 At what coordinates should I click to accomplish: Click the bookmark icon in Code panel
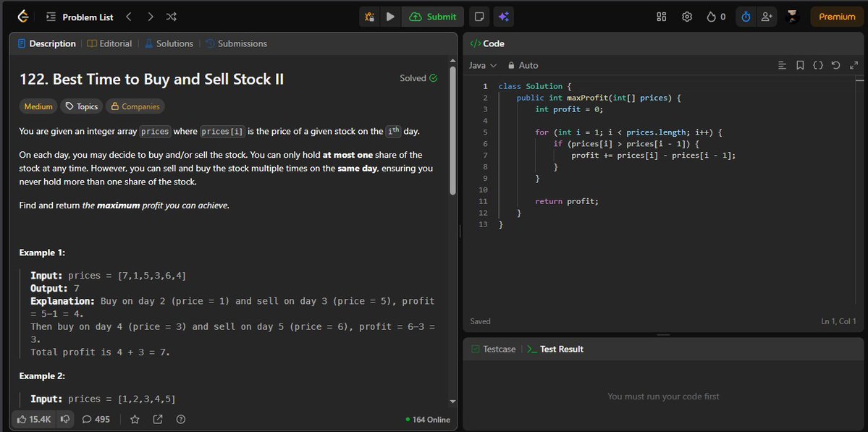(799, 64)
